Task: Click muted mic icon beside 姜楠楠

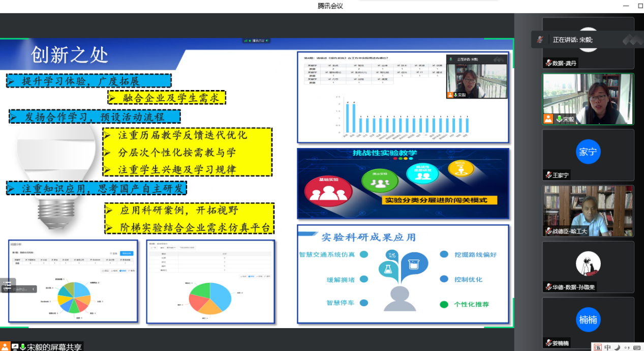Action: [x=548, y=343]
